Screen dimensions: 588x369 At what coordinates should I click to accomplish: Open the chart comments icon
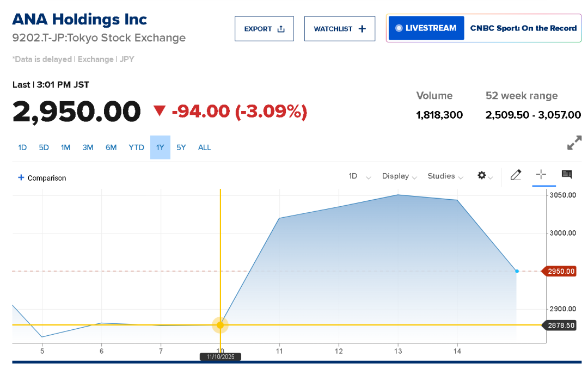pyautogui.click(x=567, y=175)
